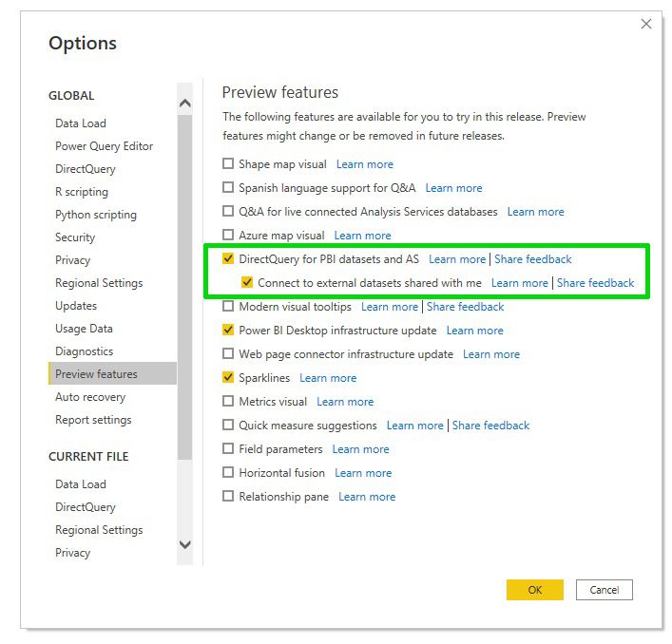Enable Shape map visual checkbox
This screenshot has width=672, height=644.
pyautogui.click(x=228, y=163)
